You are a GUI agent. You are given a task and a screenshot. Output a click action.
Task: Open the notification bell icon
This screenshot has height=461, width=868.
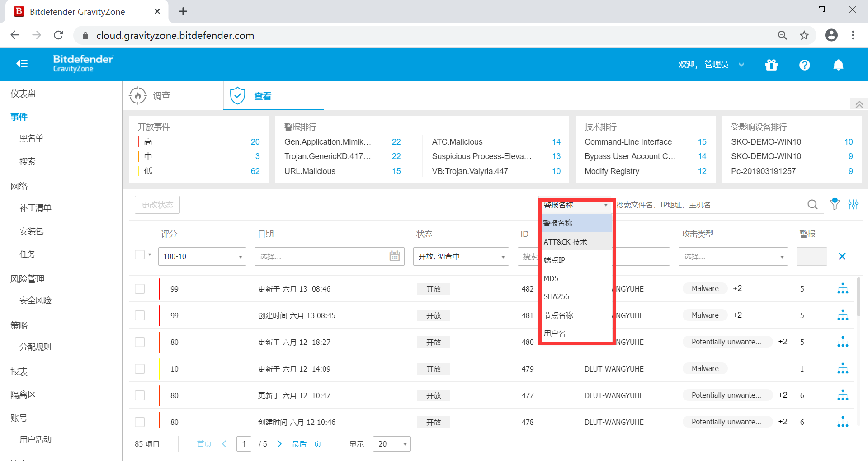838,65
